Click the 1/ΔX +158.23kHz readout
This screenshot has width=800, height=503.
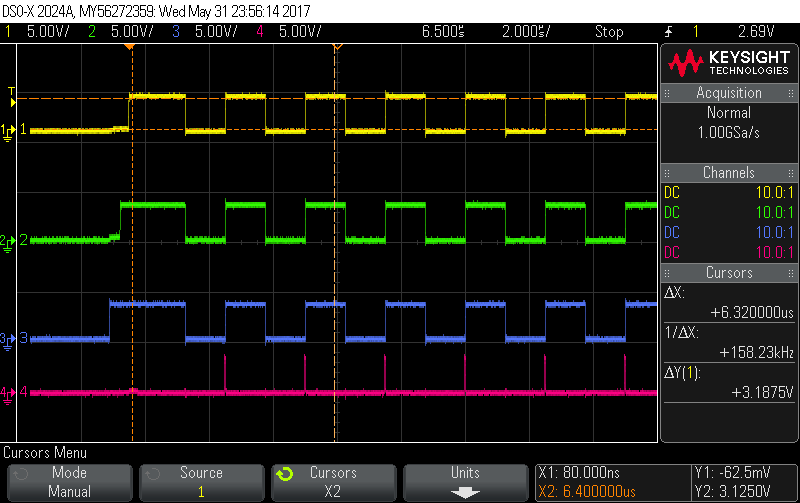[x=729, y=342]
